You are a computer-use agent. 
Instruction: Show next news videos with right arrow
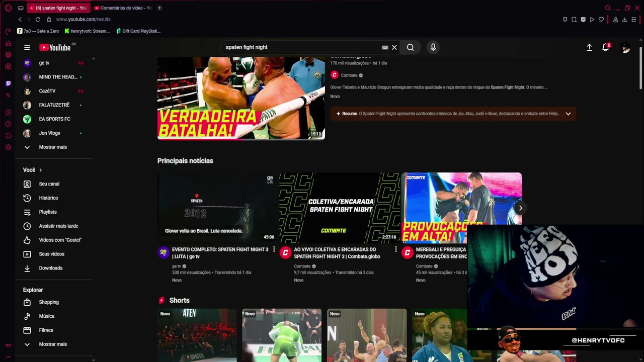click(x=521, y=208)
